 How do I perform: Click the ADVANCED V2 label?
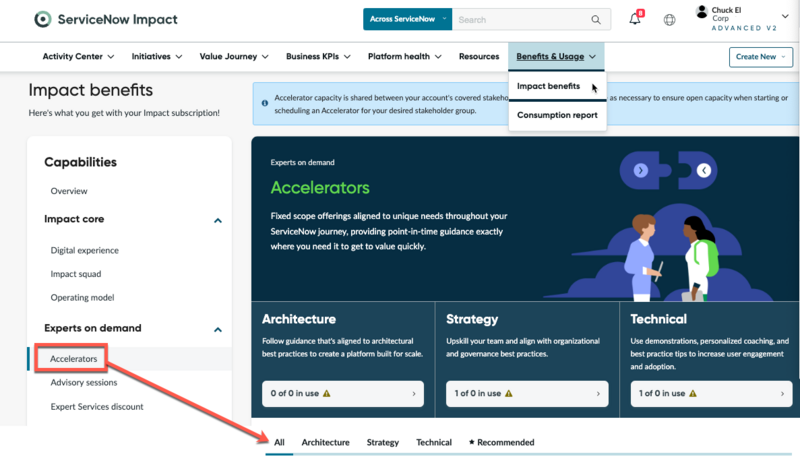(744, 28)
